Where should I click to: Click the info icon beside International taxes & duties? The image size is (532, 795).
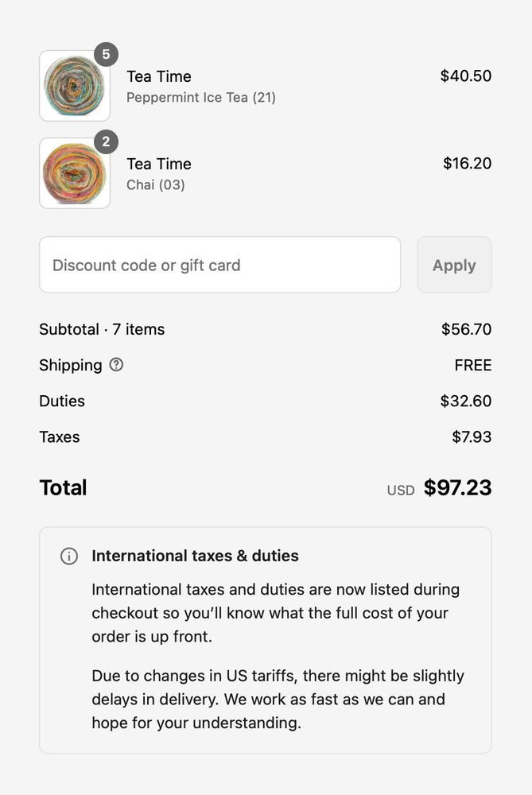69,556
